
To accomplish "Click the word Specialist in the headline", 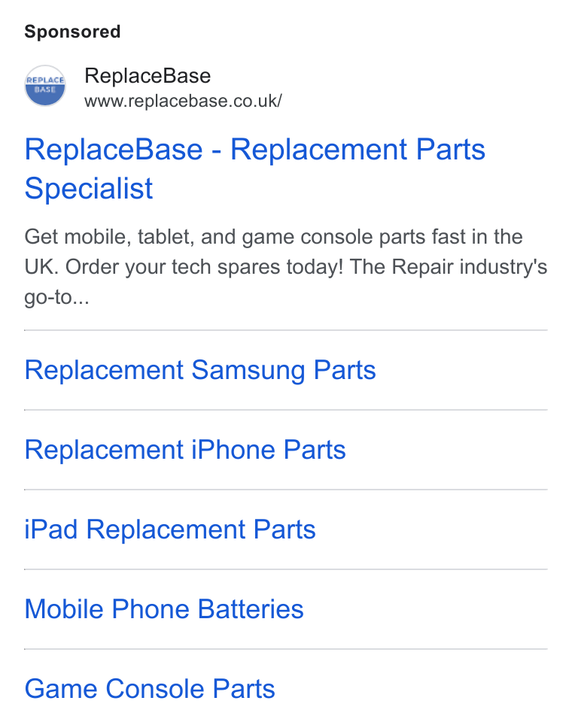I will 89,188.
